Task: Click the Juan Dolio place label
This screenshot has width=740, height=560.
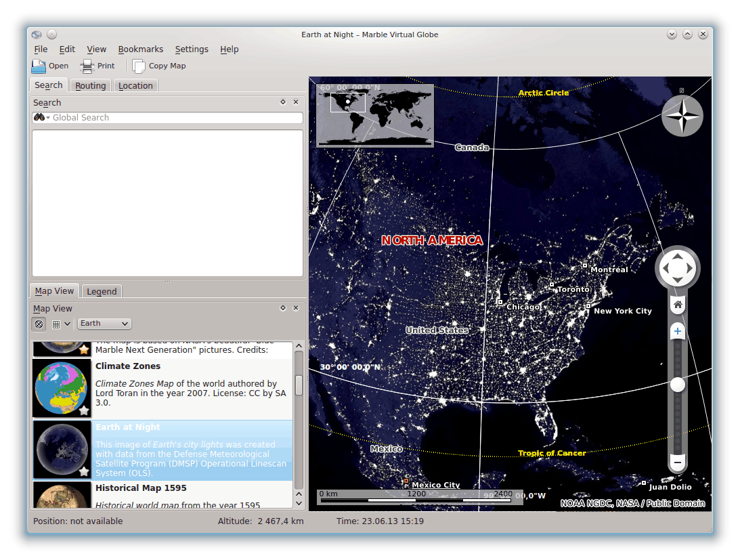Action: coord(670,487)
